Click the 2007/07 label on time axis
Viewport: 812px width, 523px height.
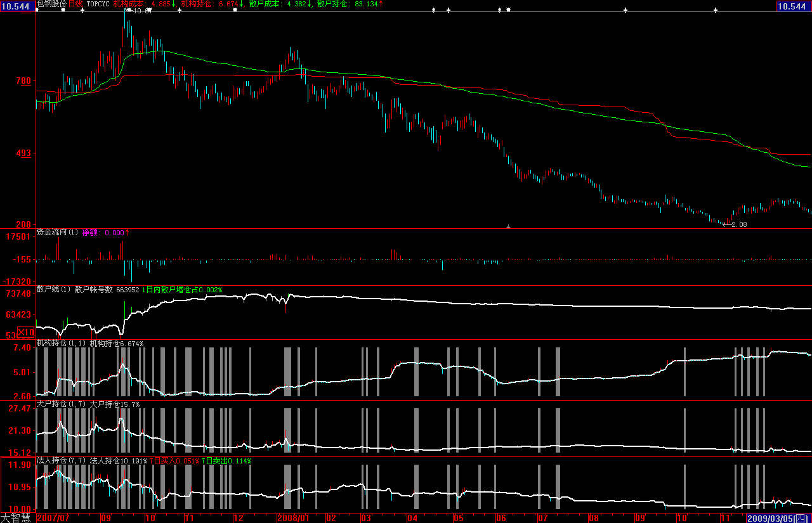pyautogui.click(x=54, y=518)
